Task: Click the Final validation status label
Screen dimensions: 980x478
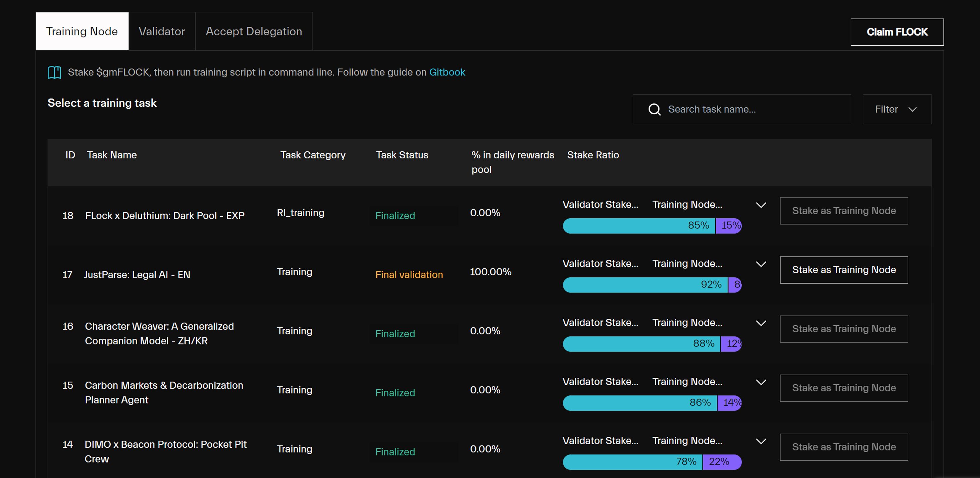Action: 409,274
